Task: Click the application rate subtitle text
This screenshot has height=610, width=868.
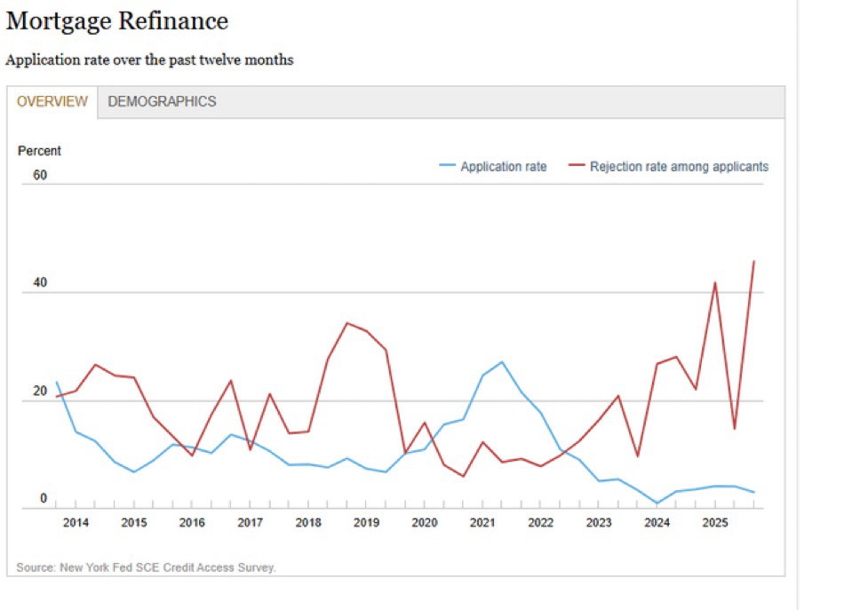Action: (149, 60)
